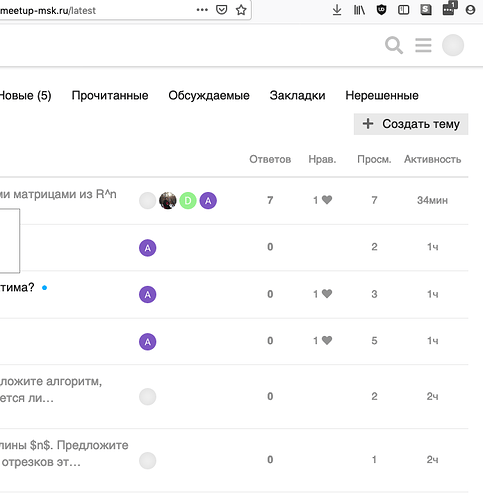This screenshot has width=483, height=500.
Task: Open the Новые (5) tab
Action: pos(25,96)
